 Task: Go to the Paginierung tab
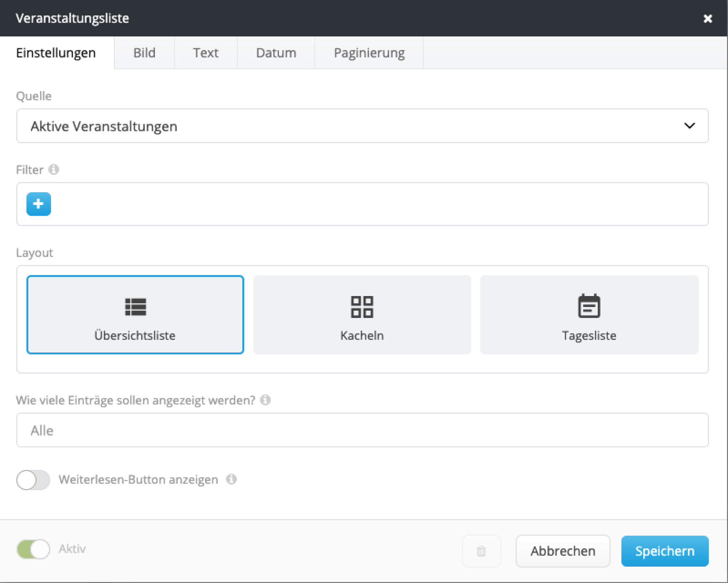[369, 53]
